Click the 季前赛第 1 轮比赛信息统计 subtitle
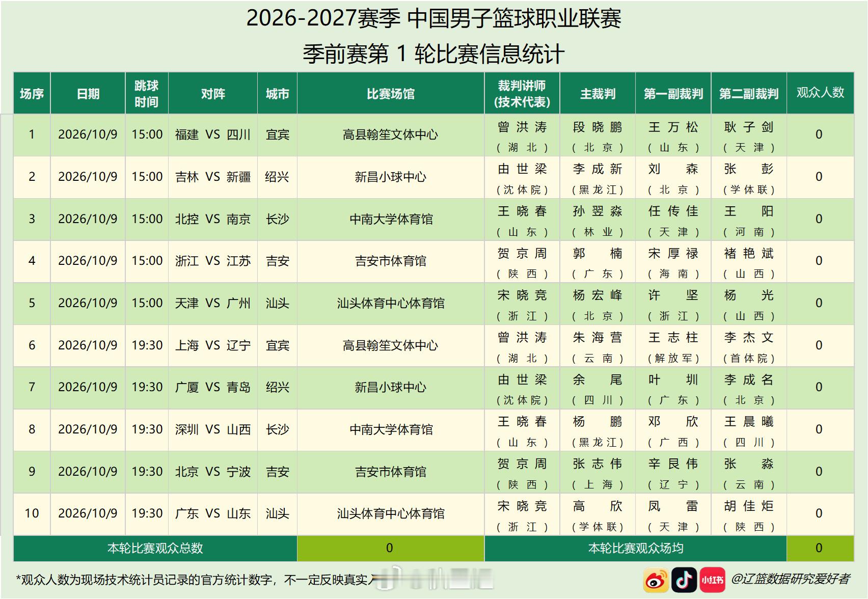The width and height of the screenshot is (868, 599). (x=433, y=54)
